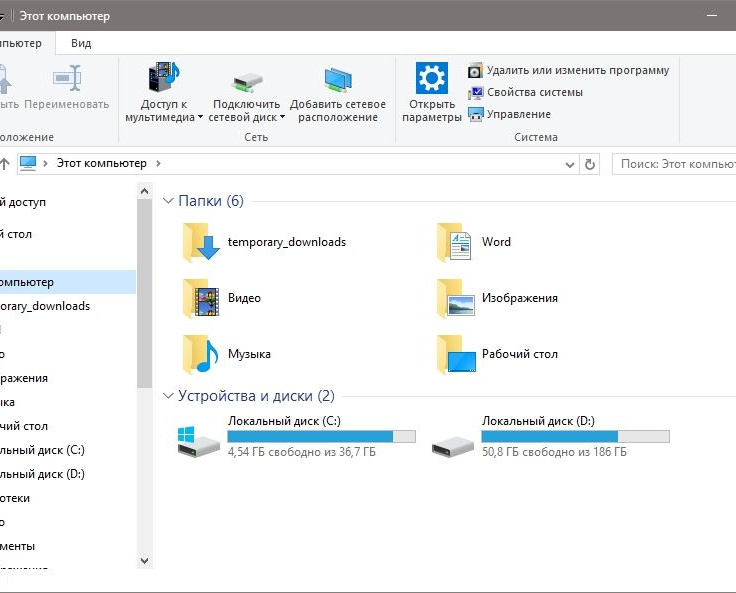Collapse the Папки (6) section
The image size is (736, 593).
[168, 201]
